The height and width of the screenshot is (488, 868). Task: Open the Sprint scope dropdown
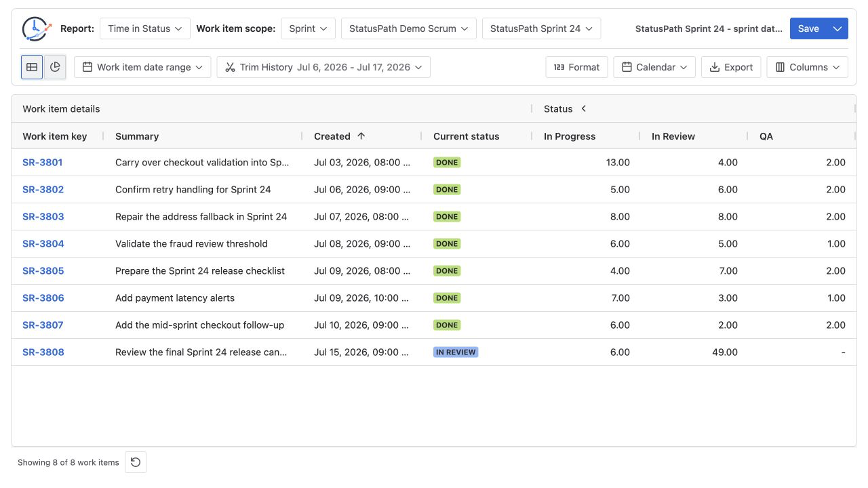click(x=309, y=28)
